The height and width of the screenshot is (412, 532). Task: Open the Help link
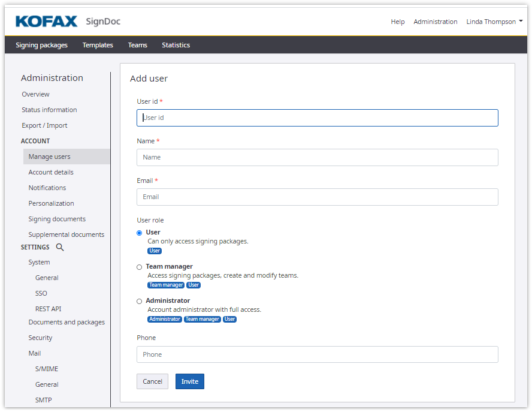tap(398, 22)
